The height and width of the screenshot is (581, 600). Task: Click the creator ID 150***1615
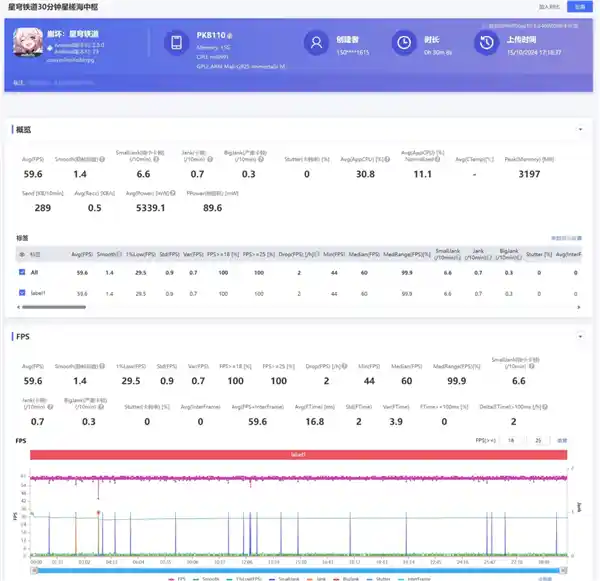[x=353, y=52]
